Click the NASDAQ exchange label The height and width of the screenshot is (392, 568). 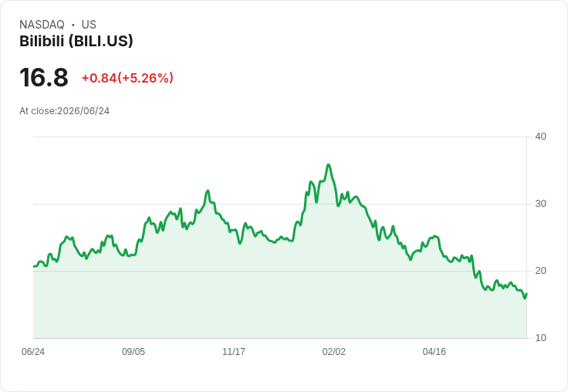tap(42, 25)
